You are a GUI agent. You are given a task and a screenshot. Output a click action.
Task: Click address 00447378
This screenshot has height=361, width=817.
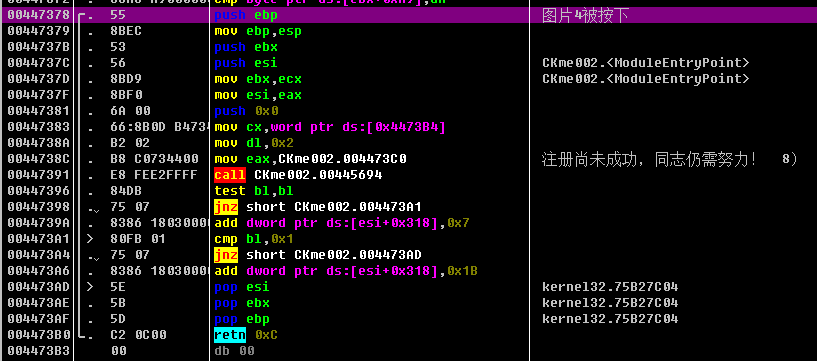coord(39,16)
